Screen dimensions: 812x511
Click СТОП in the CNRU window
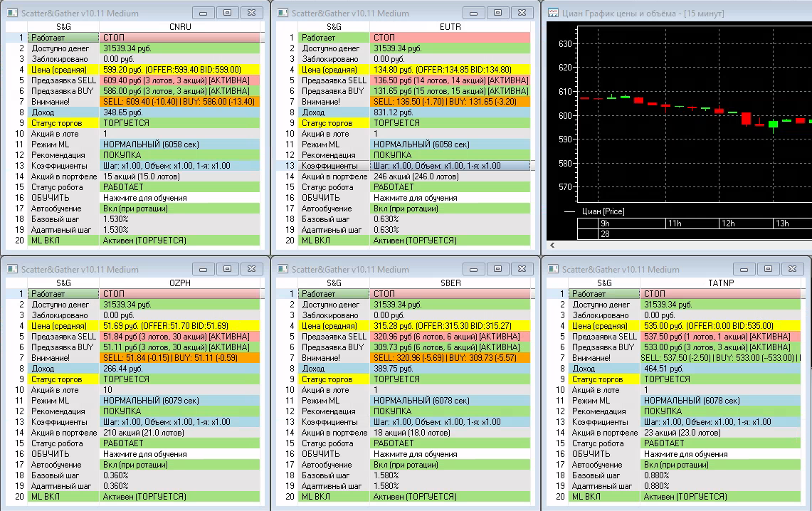click(x=179, y=37)
